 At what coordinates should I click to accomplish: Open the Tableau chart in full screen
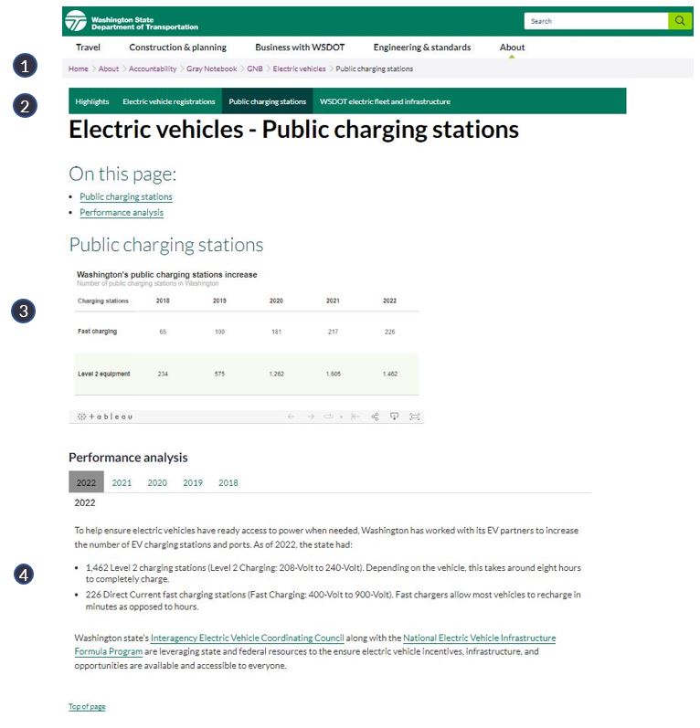[x=415, y=417]
